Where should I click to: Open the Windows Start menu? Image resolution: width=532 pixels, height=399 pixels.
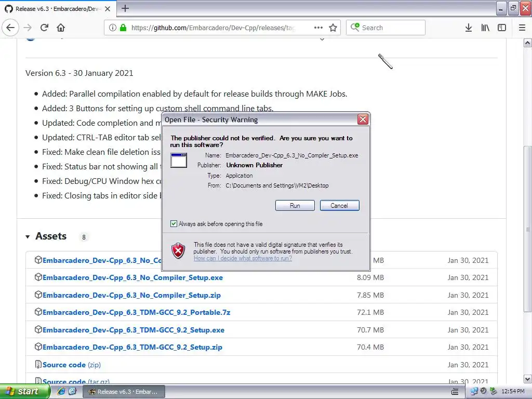coord(24,392)
